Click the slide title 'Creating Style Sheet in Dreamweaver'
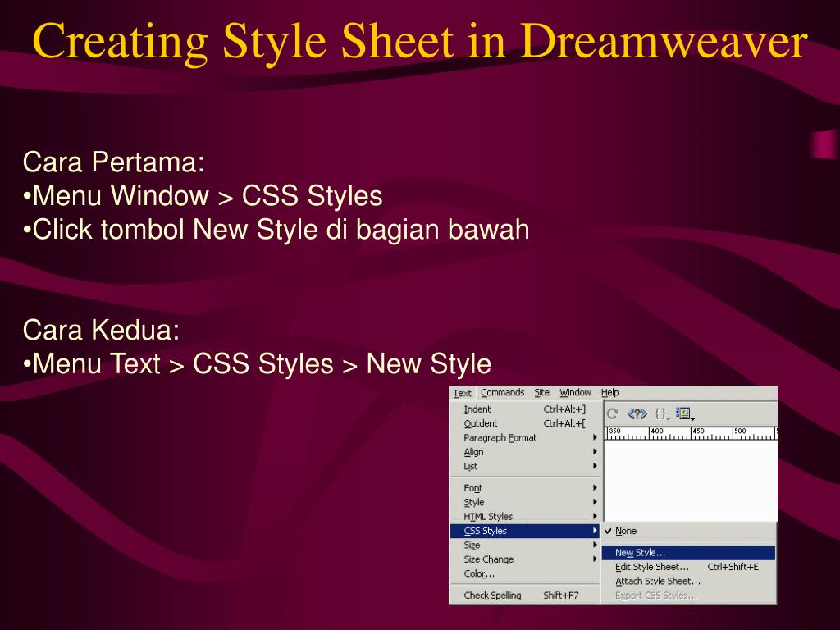Screen dimensions: 840x630 tap(420, 42)
